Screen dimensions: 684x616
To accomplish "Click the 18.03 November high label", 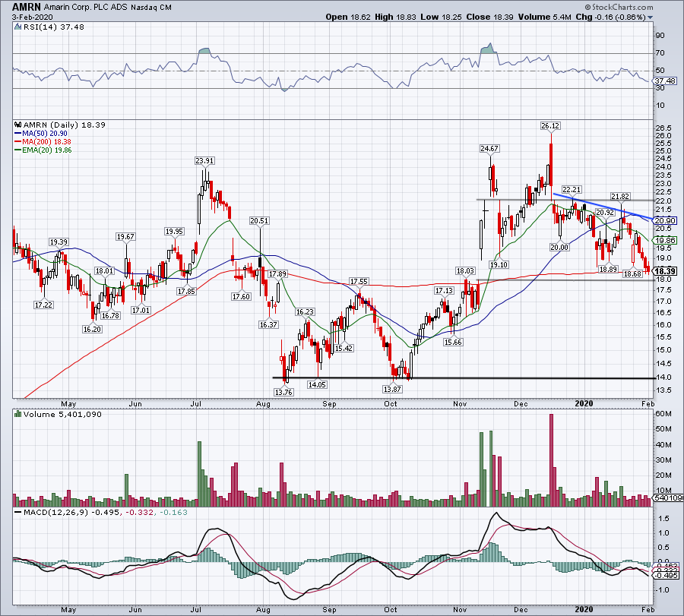I will [465, 270].
